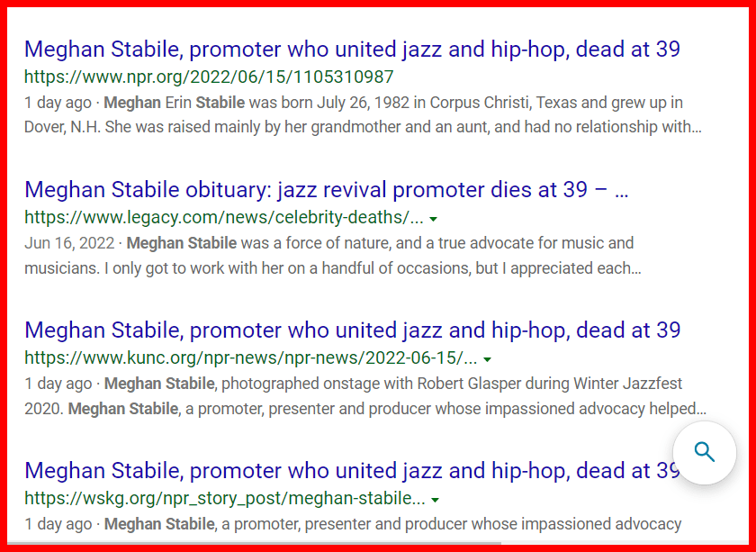The height and width of the screenshot is (552, 756).
Task: Click the legacy.com celebrity-deaths URL text
Action: pos(223,218)
